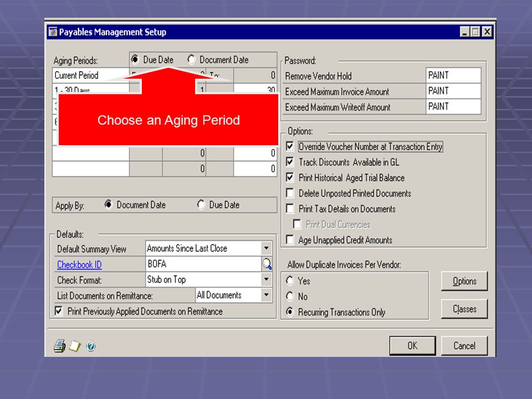Image resolution: width=532 pixels, height=399 pixels.
Task: Select Recurring Transactions Only option
Action: pos(290,312)
